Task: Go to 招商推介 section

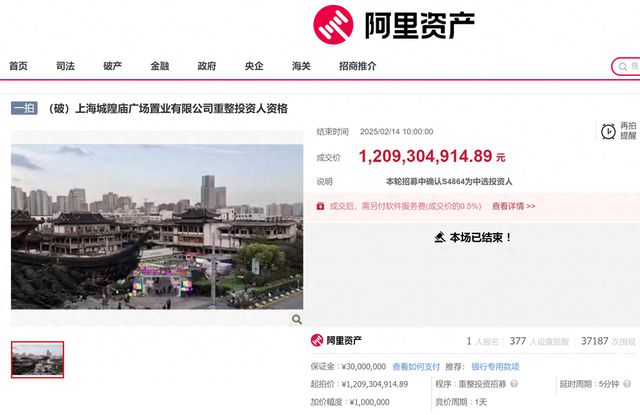Action: click(358, 66)
